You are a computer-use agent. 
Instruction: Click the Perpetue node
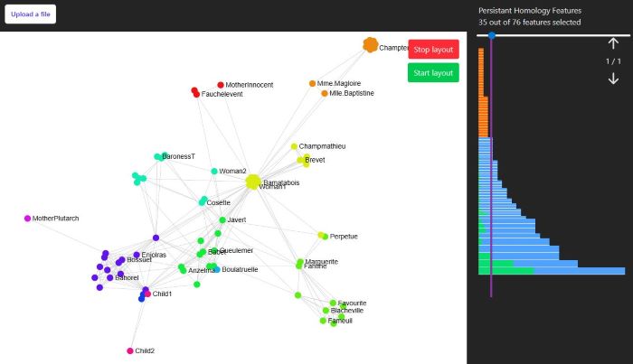[322, 236]
